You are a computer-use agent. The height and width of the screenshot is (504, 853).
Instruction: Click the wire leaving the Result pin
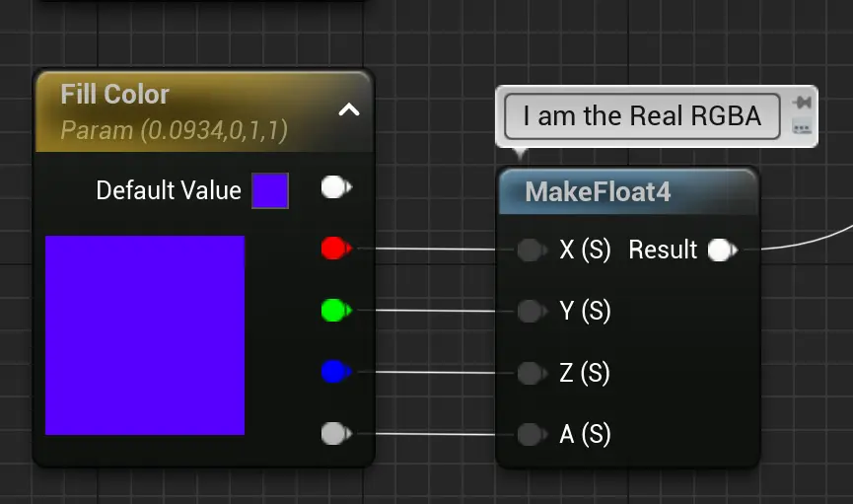[x=799, y=244]
